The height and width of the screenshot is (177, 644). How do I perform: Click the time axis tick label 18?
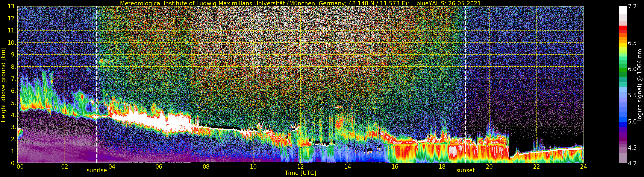click(442, 167)
